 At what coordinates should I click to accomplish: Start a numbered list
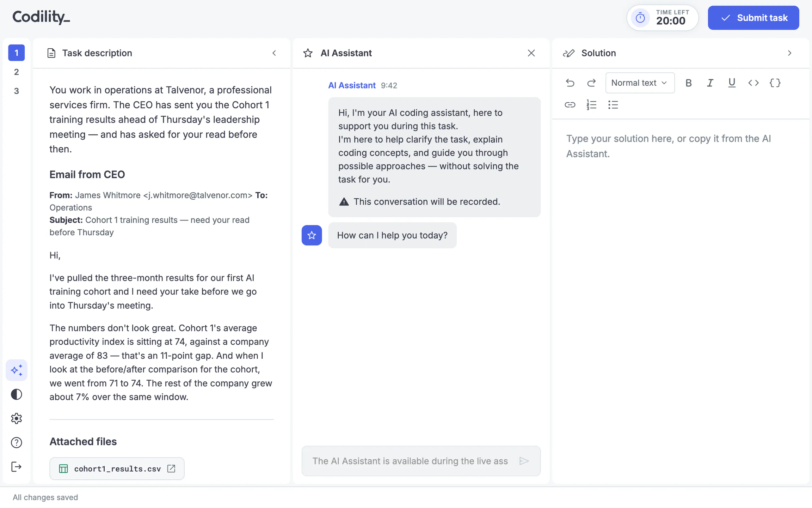click(x=591, y=105)
